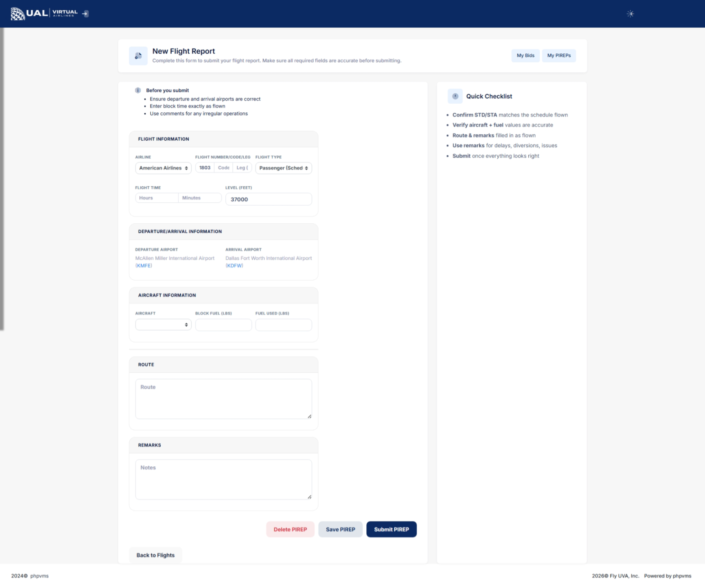The height and width of the screenshot is (588, 705).
Task: Click the KDFW arrival airport link
Action: [234, 266]
